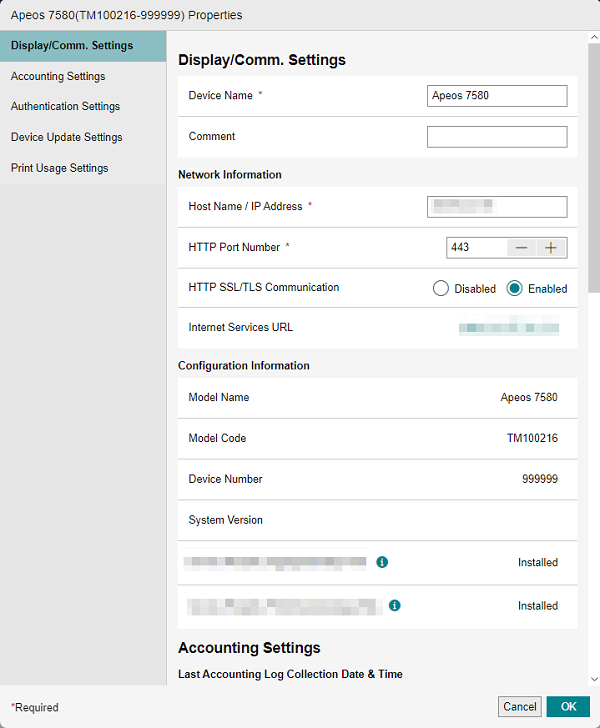Viewport: 600px width, 728px height.
Task: Click the HTTP Port Number value field
Action: point(476,247)
